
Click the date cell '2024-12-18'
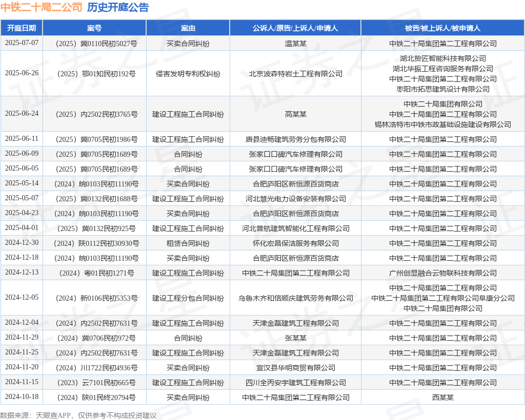point(22,258)
